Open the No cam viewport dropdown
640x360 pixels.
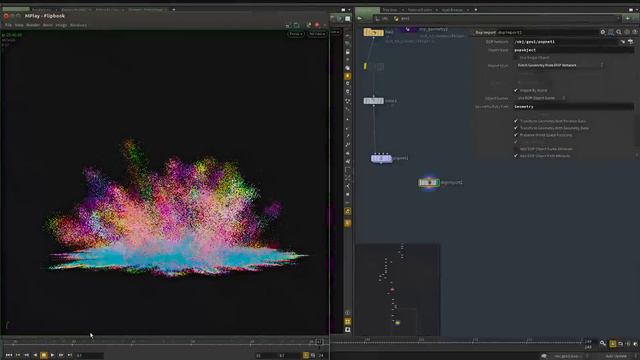(x=317, y=34)
